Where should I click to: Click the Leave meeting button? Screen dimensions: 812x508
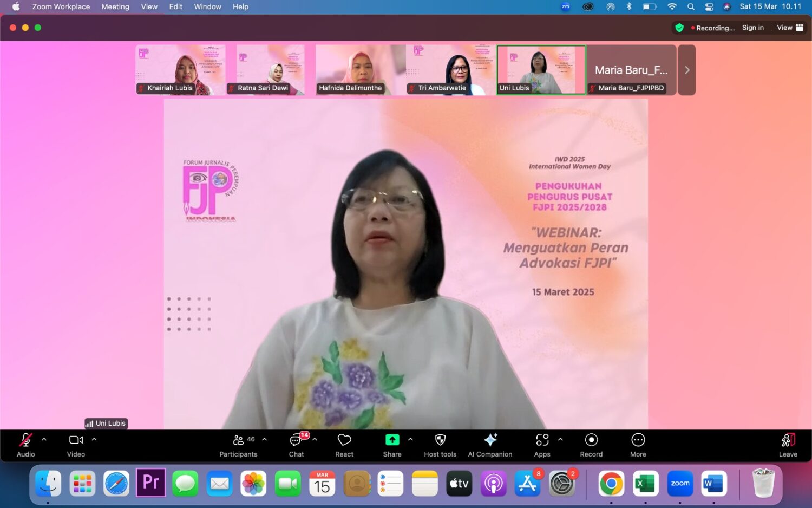(x=788, y=444)
